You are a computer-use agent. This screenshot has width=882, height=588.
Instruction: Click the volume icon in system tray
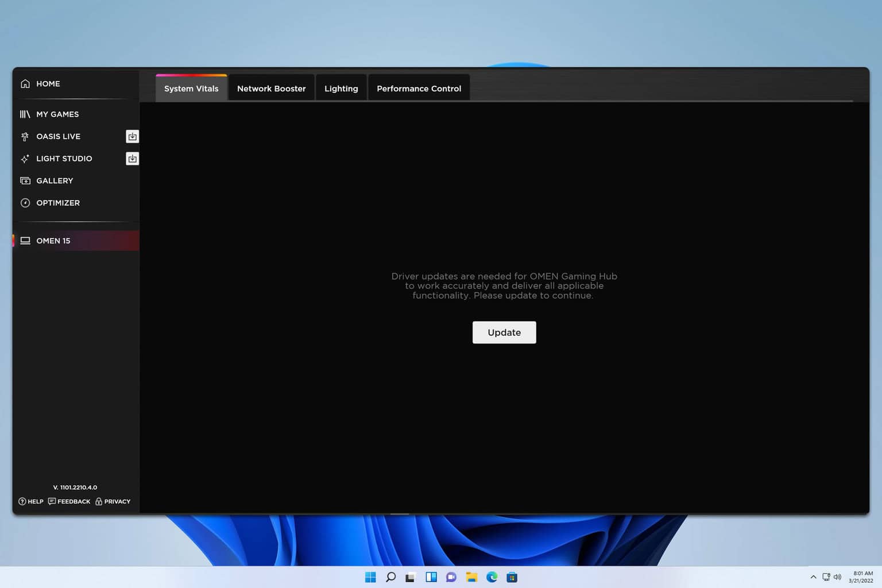coord(837,577)
